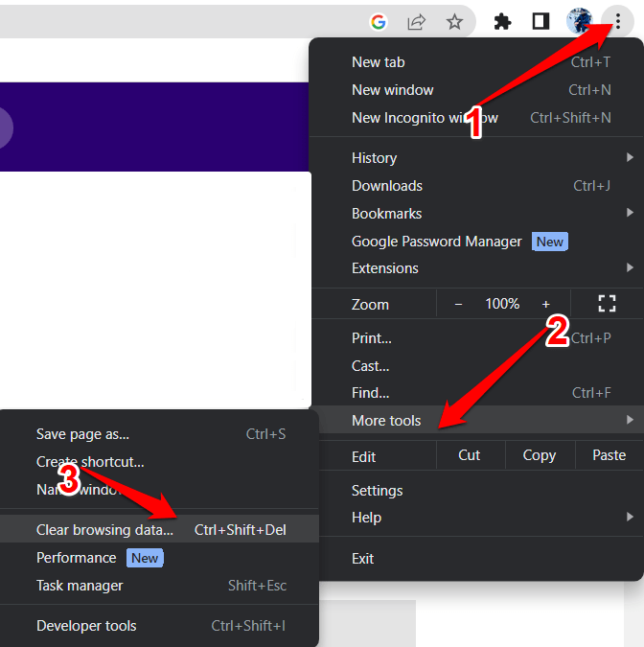The height and width of the screenshot is (647, 644).
Task: Increase zoom with the plus button
Action: [x=546, y=304]
